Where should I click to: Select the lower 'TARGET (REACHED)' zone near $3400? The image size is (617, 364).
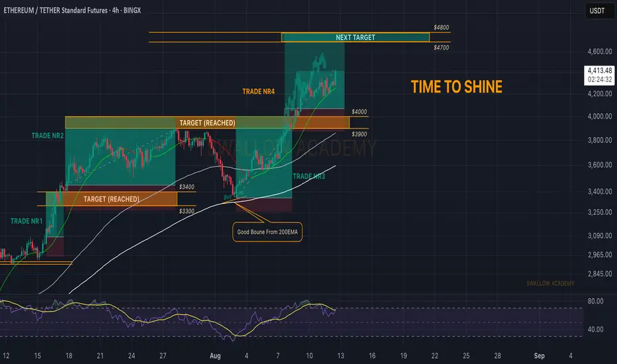click(x=111, y=199)
